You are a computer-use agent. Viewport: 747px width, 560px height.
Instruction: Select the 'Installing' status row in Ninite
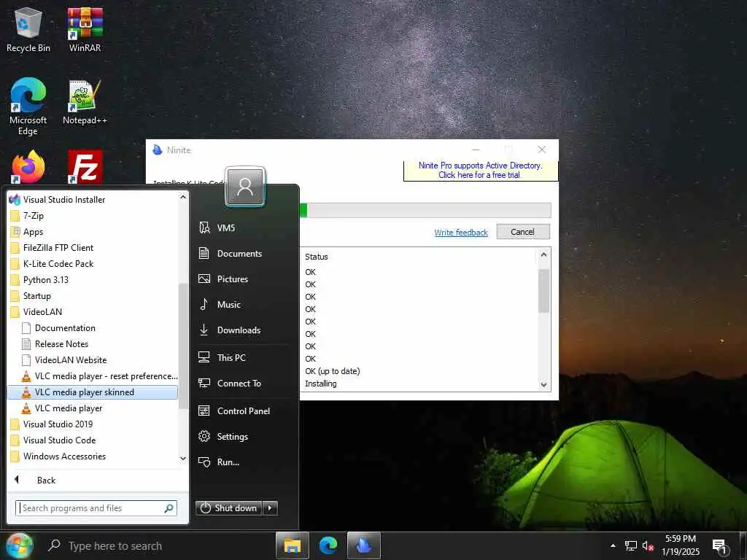pyautogui.click(x=321, y=384)
